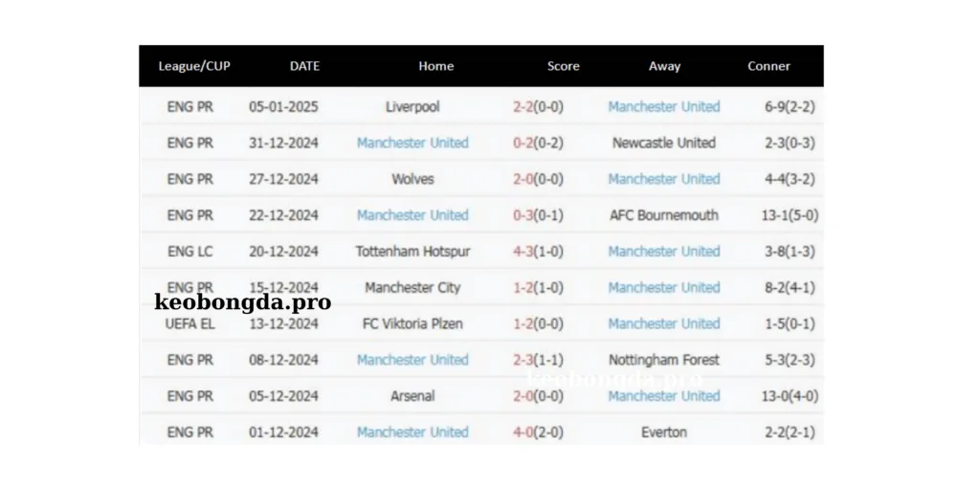
Task: Open Manchester United link opposite Tottenham Hotspur
Action: pos(663,252)
